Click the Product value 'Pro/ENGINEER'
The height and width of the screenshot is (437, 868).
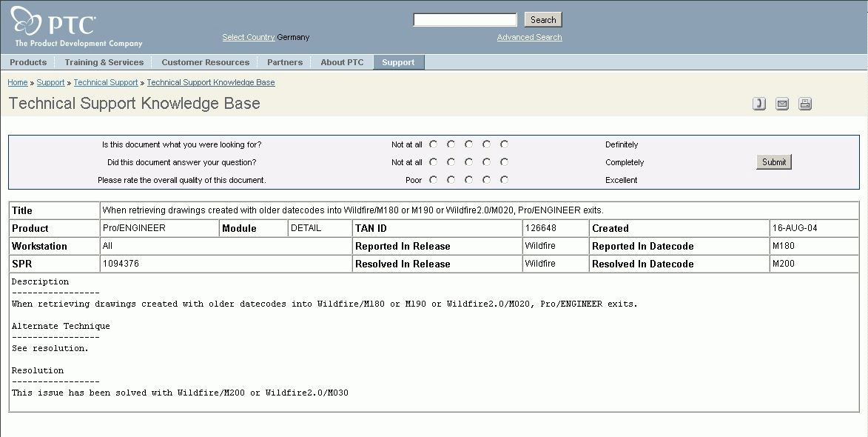(x=134, y=228)
